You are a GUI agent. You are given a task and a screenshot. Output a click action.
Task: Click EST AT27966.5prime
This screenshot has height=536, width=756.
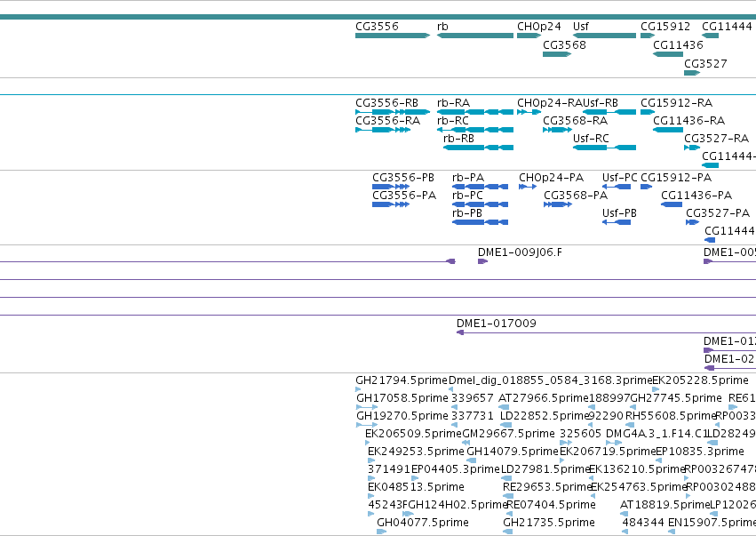pyautogui.click(x=505, y=407)
